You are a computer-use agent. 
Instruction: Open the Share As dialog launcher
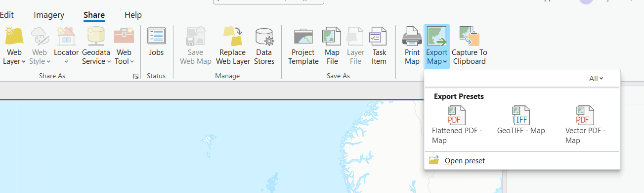[135, 76]
